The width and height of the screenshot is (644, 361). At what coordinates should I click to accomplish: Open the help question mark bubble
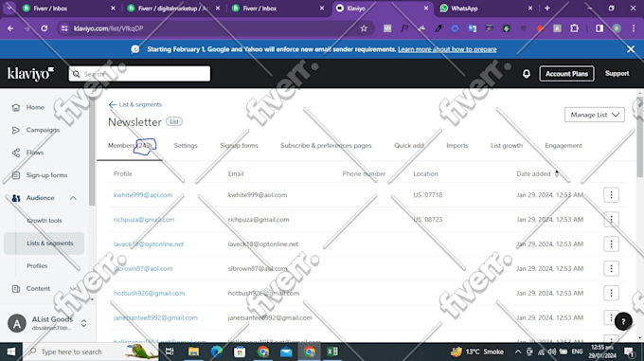click(x=623, y=321)
